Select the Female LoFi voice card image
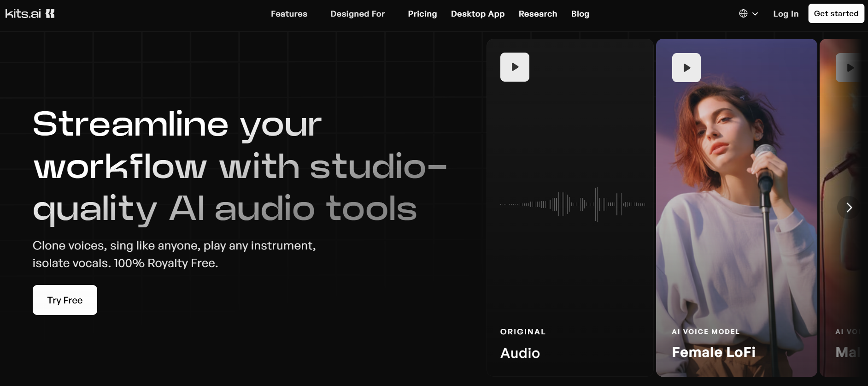 pyautogui.click(x=736, y=208)
